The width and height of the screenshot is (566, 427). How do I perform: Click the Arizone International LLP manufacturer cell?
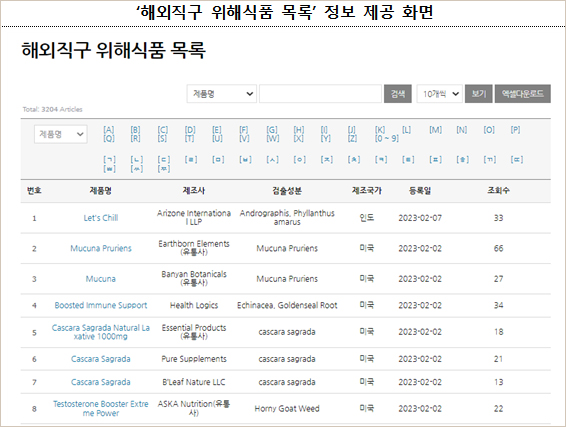click(x=194, y=218)
